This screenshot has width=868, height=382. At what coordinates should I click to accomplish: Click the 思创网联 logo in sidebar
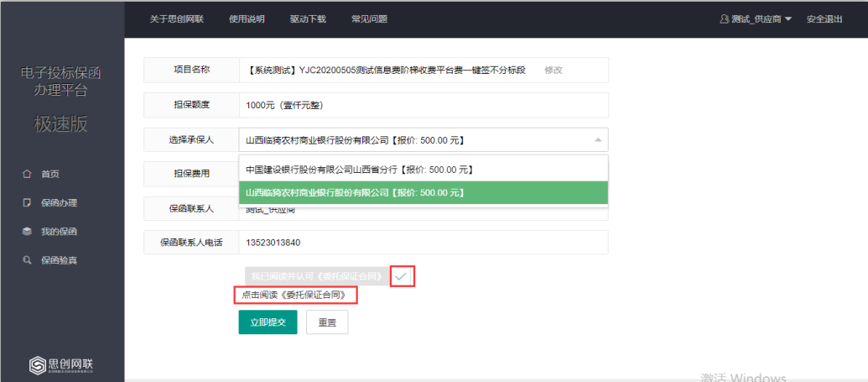[x=61, y=366]
